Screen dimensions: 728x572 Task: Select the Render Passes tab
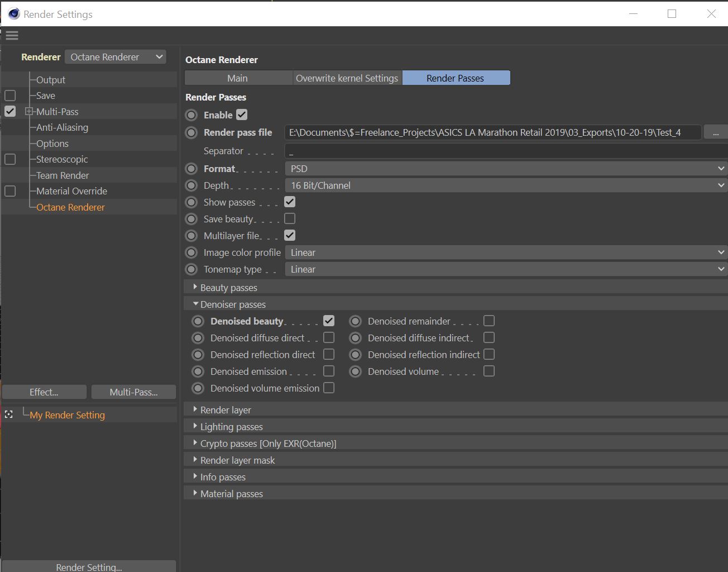456,78
